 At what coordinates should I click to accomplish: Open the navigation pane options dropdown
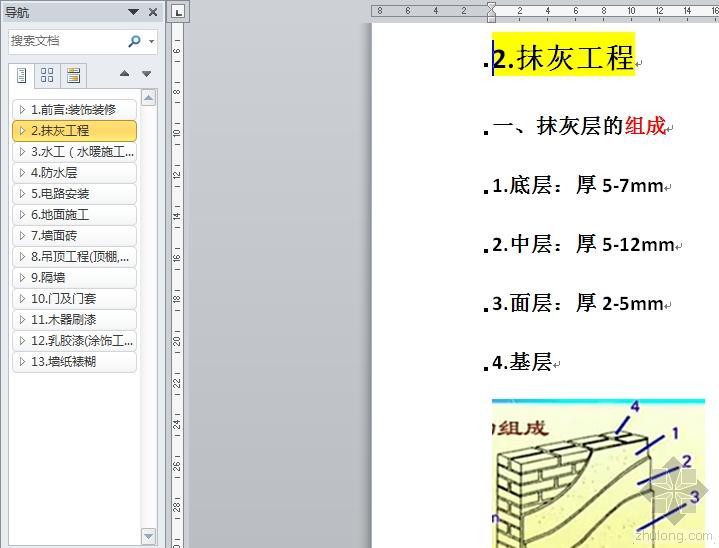click(x=134, y=12)
